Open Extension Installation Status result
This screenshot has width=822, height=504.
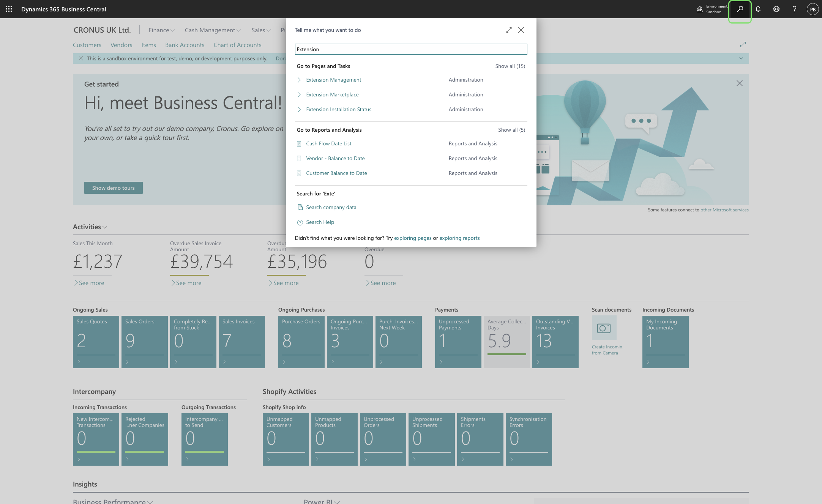click(339, 109)
